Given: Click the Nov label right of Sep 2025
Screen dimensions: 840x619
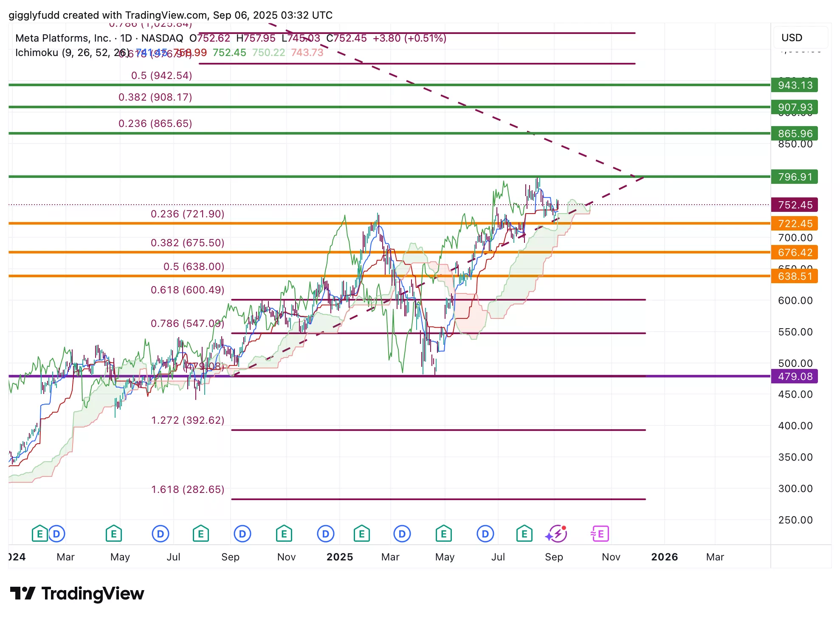Looking at the screenshot, I should coord(611,557).
